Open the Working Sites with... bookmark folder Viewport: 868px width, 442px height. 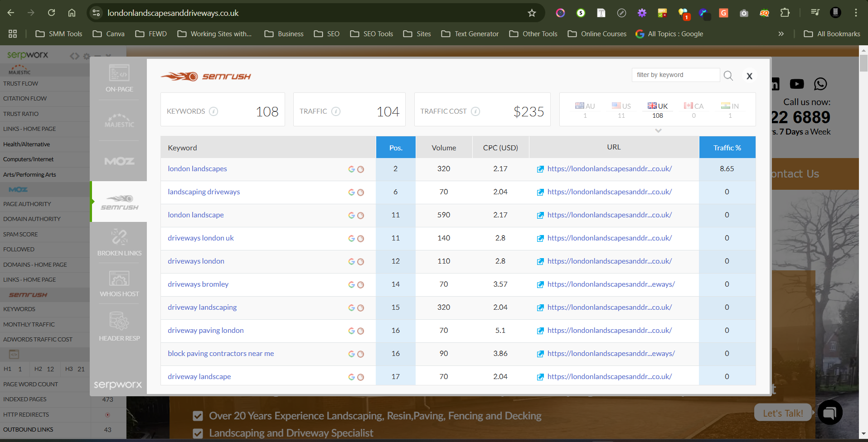point(214,34)
